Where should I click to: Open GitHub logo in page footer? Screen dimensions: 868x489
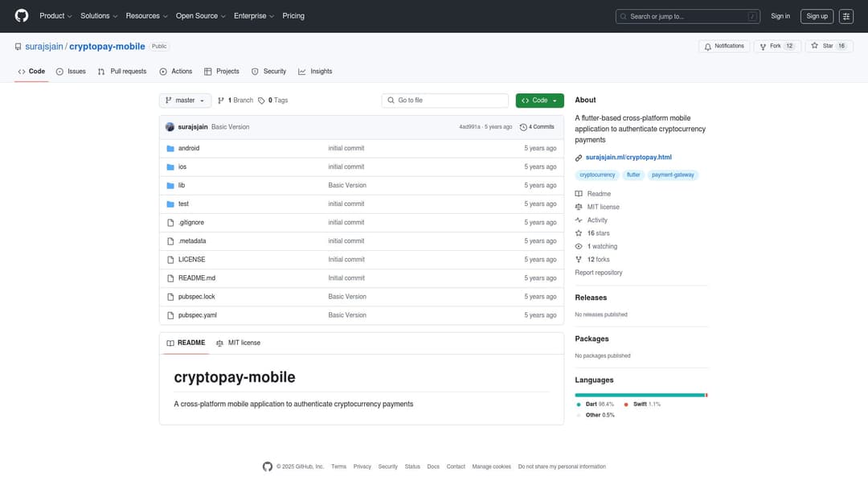click(268, 466)
